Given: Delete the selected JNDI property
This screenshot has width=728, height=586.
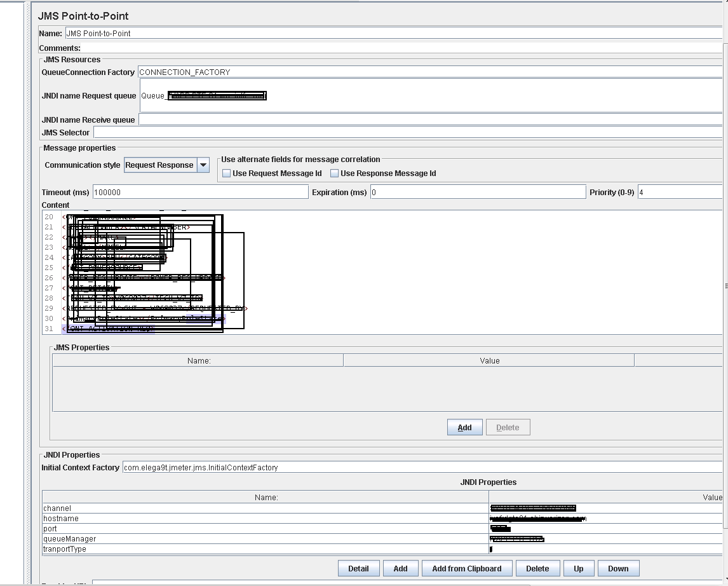Looking at the screenshot, I should point(538,568).
